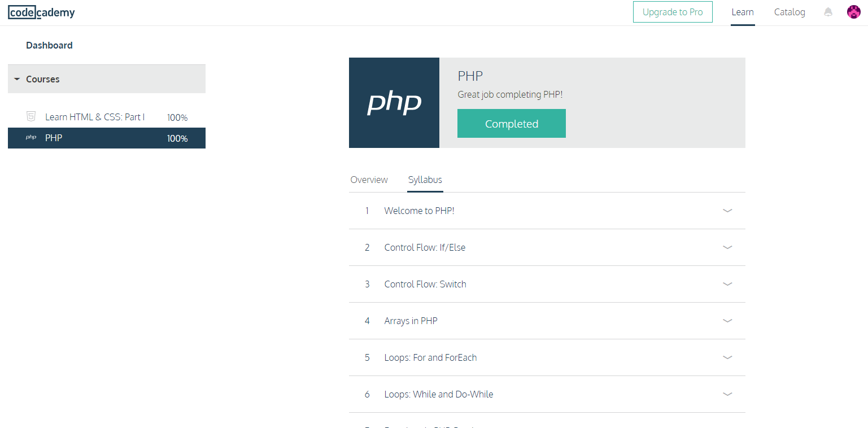Open Learn HTML & CSS: Part I course
This screenshot has height=428, width=868.
(95, 117)
